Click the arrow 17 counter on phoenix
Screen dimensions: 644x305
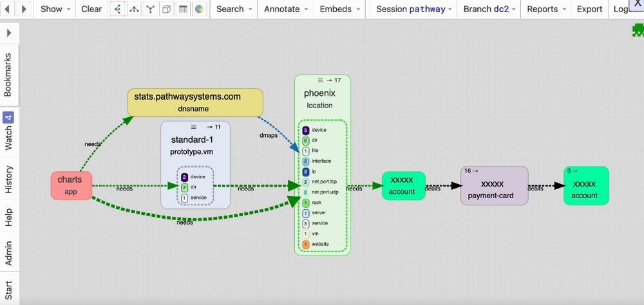tap(334, 80)
